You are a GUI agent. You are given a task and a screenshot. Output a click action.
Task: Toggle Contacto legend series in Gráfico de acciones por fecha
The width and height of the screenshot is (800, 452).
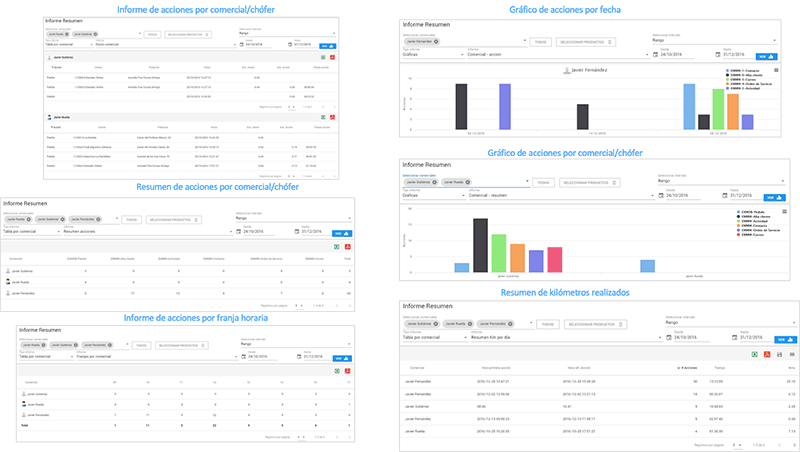[742, 71]
